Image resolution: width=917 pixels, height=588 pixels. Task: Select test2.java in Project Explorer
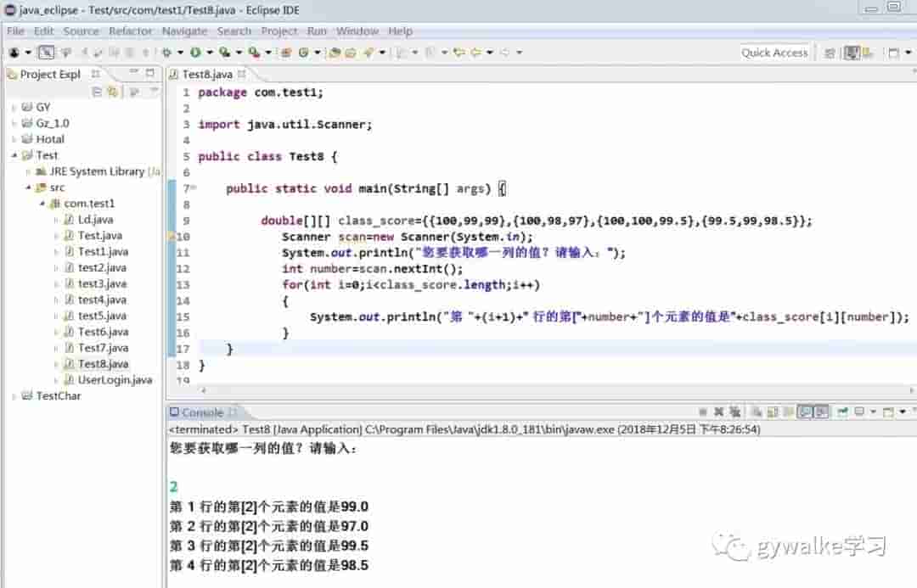pos(102,268)
